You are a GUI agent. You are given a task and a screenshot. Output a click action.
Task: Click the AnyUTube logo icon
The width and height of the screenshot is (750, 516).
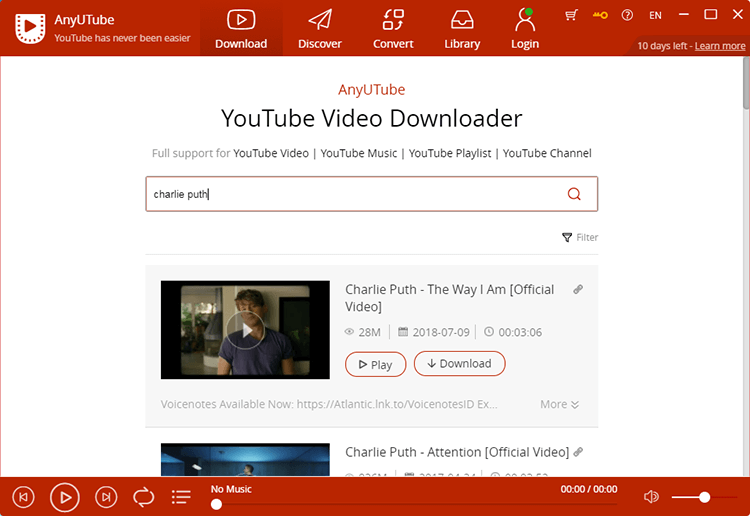pyautogui.click(x=30, y=28)
